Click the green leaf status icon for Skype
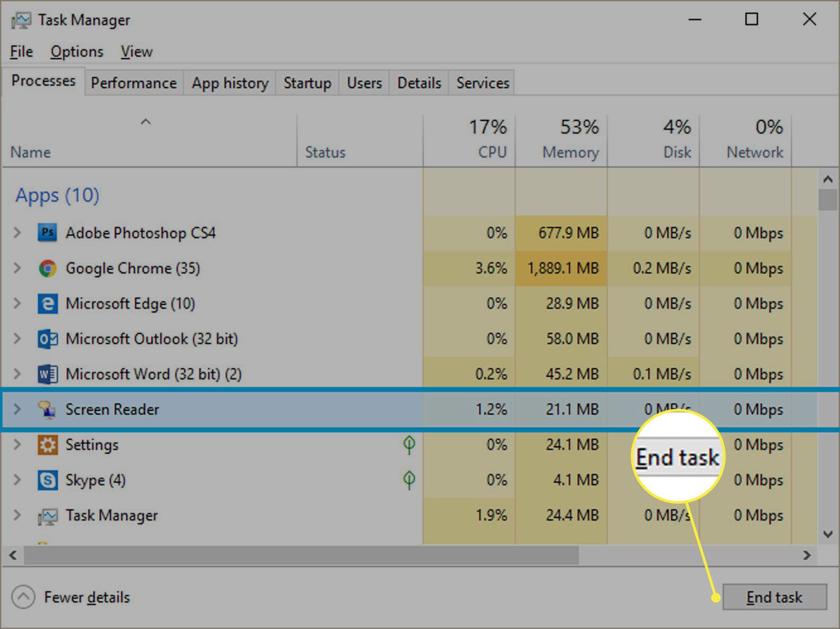Viewport: 840px width, 629px height. [409, 480]
